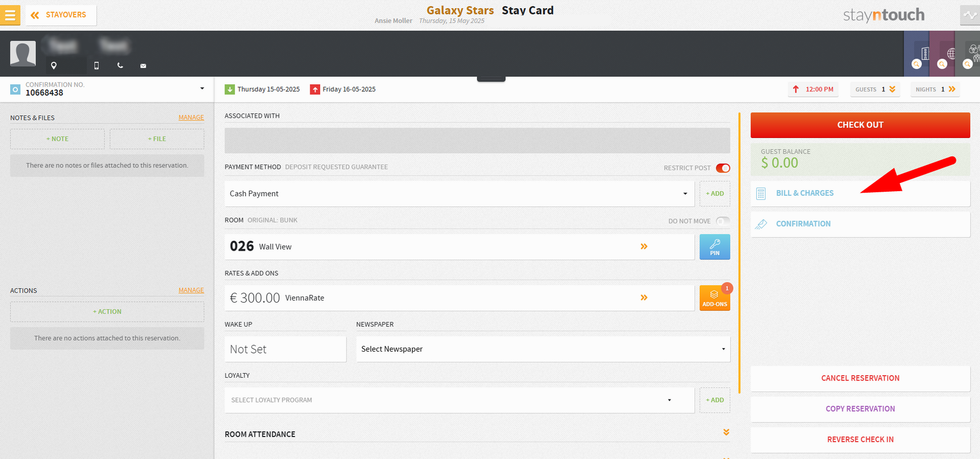The image size is (980, 459).
Task: Click the arrival date Thursday 15-05-2025
Action: [262, 89]
